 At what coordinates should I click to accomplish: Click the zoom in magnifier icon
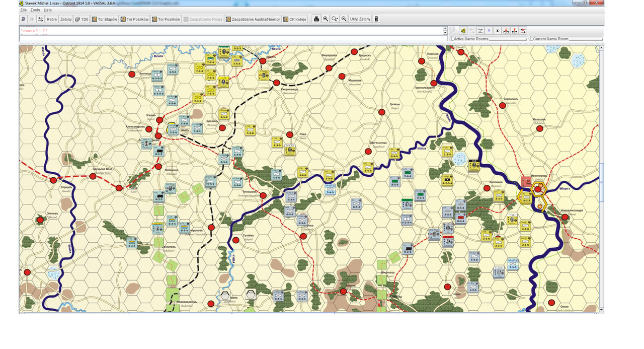[326, 19]
